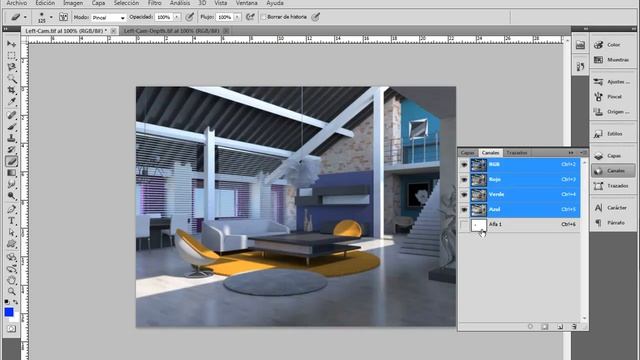Select the Pen tool

[11, 209]
